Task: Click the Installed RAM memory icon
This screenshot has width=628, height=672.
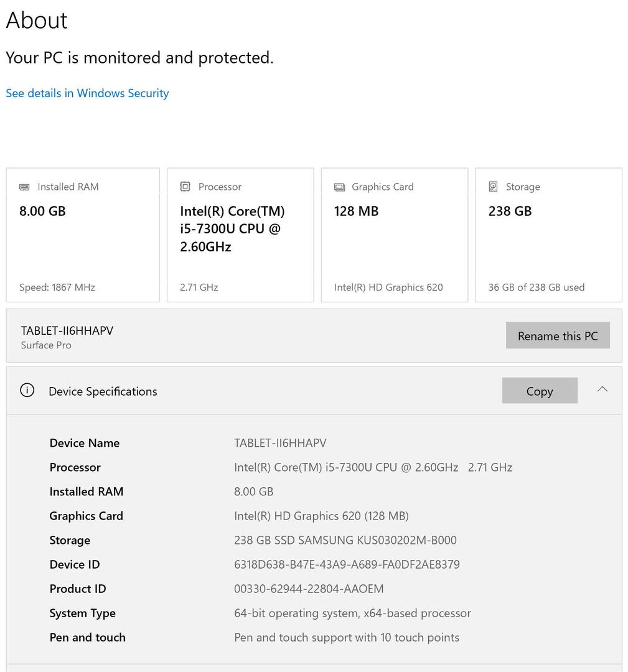Action: [x=24, y=187]
